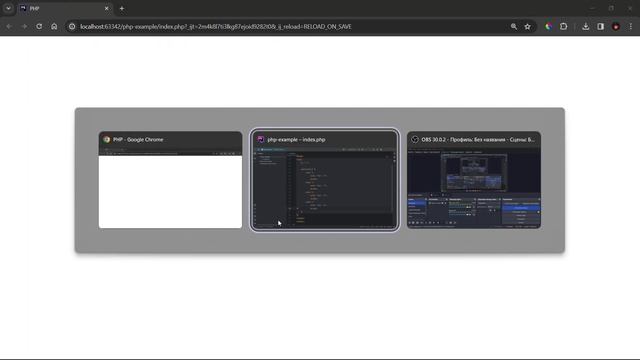Viewport: 640px width, 360px height.
Task: Open the Chrome three-dot menu
Action: (631, 27)
